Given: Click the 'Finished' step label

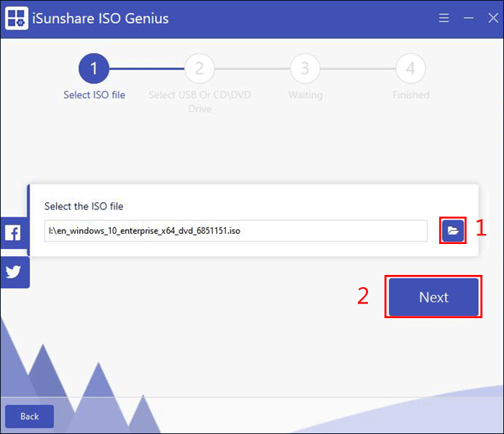Looking at the screenshot, I should click(411, 95).
